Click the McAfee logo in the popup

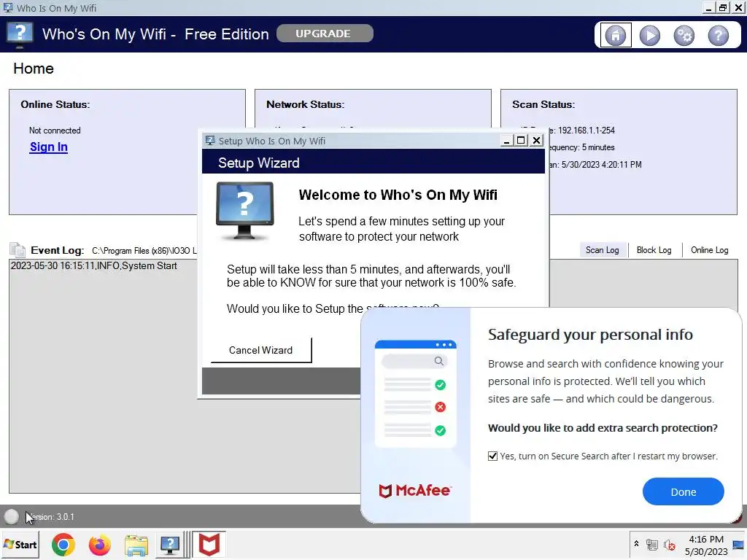(x=415, y=491)
